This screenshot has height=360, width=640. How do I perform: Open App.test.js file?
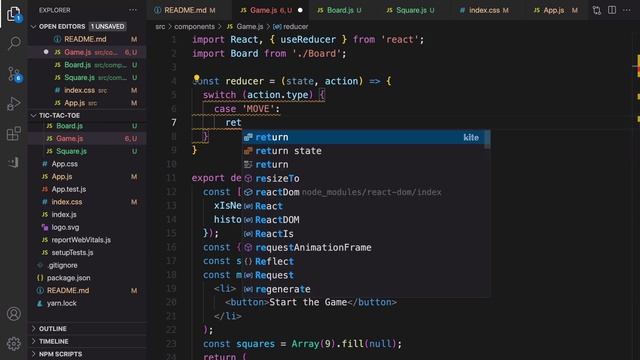pos(87,189)
